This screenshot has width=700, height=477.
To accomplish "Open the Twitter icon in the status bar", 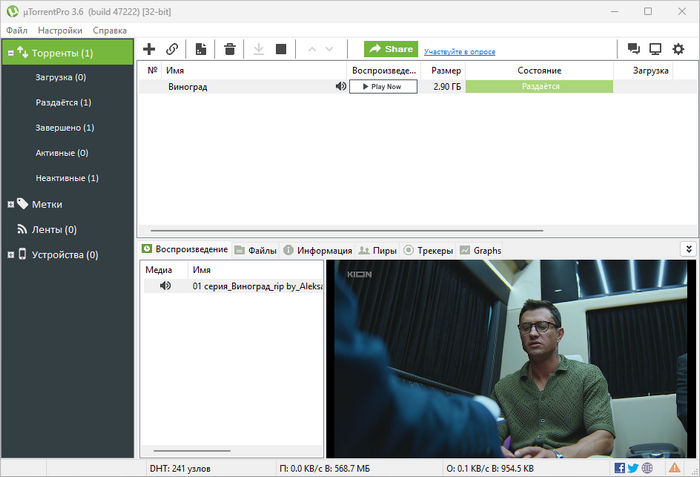I will click(x=633, y=468).
